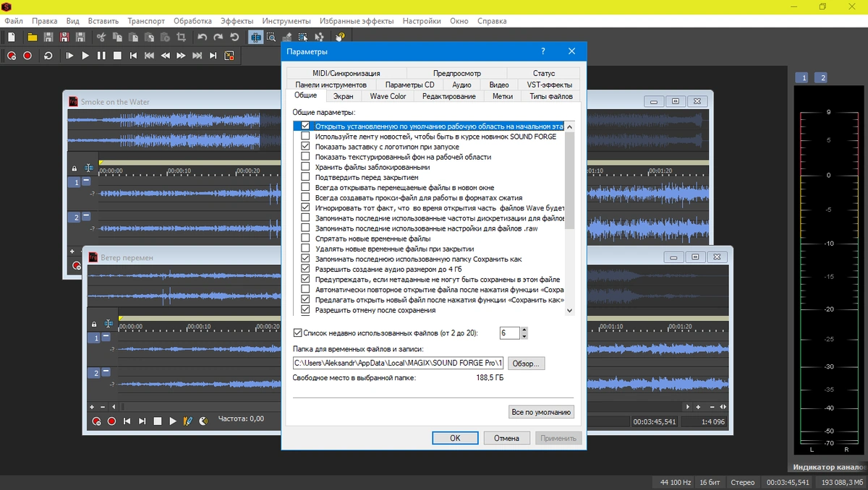The image size is (868, 490).
Task: Open the Настройки menu
Action: 422,21
